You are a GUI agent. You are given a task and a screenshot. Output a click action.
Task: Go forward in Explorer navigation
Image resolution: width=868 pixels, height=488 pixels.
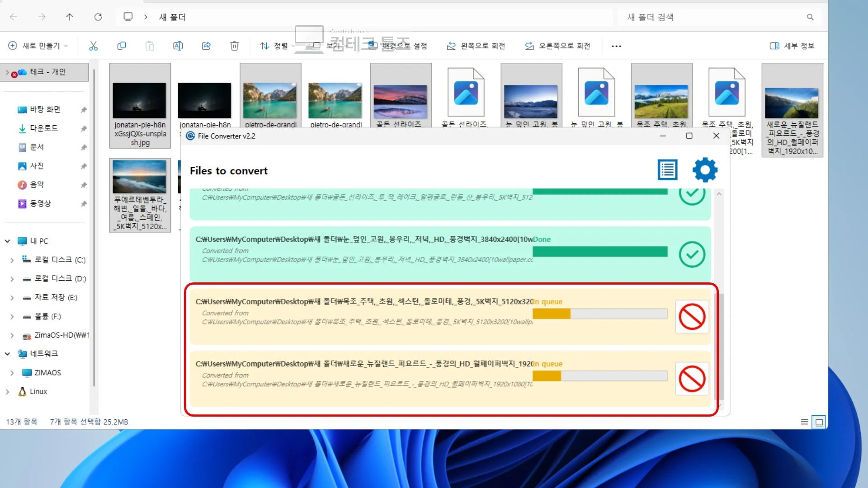[x=42, y=17]
